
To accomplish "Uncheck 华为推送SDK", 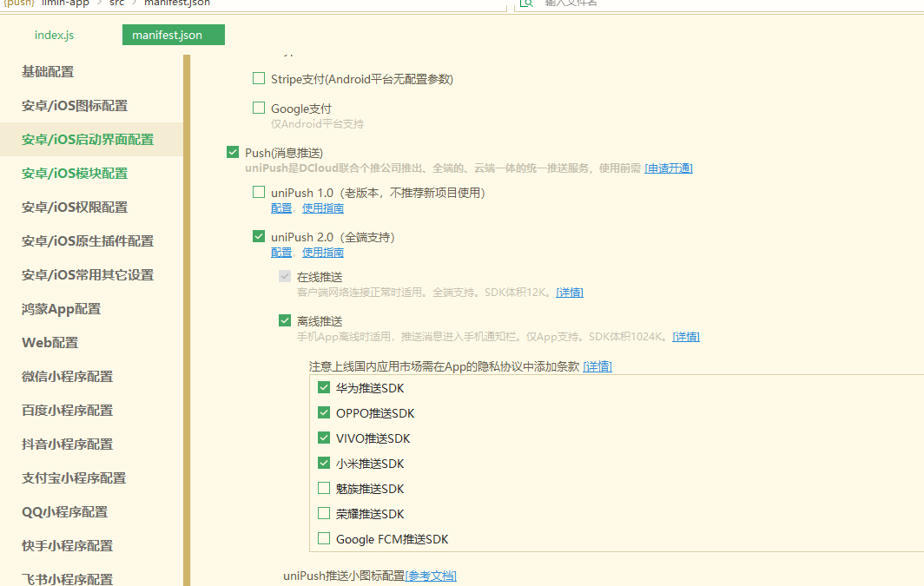I will (324, 388).
